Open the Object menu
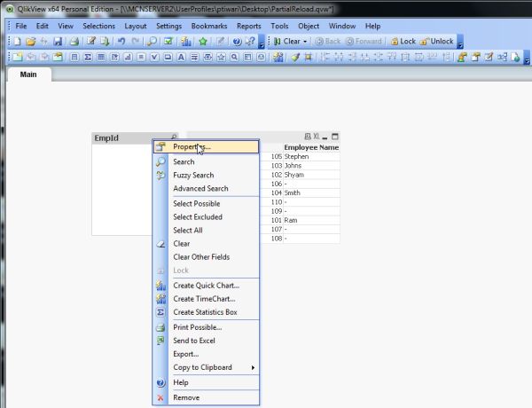The image size is (532, 408). (x=309, y=26)
